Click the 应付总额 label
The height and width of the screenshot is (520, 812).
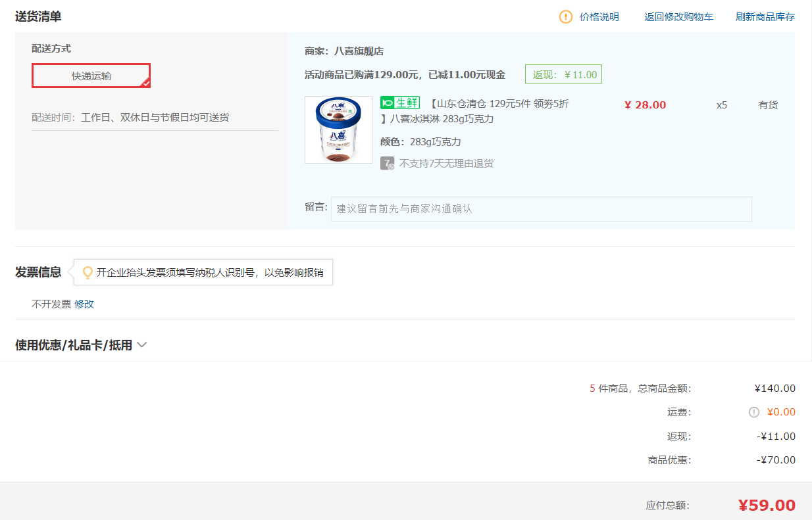(x=668, y=506)
